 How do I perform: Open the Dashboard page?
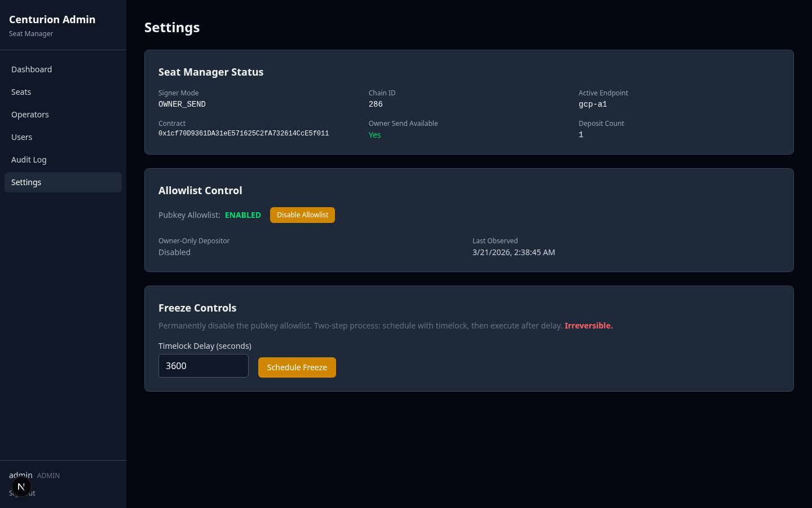32,69
